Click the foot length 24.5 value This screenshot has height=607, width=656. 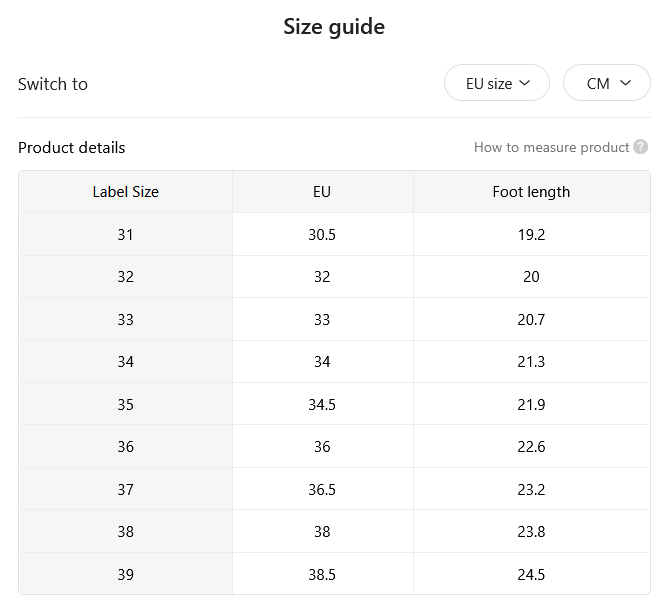[x=531, y=574]
